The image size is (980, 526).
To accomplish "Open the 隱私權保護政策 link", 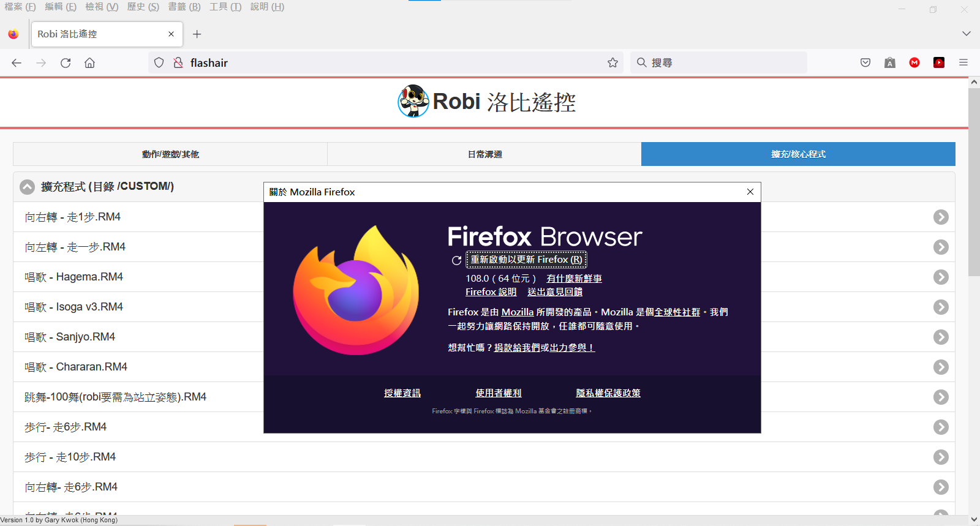I will pyautogui.click(x=608, y=393).
